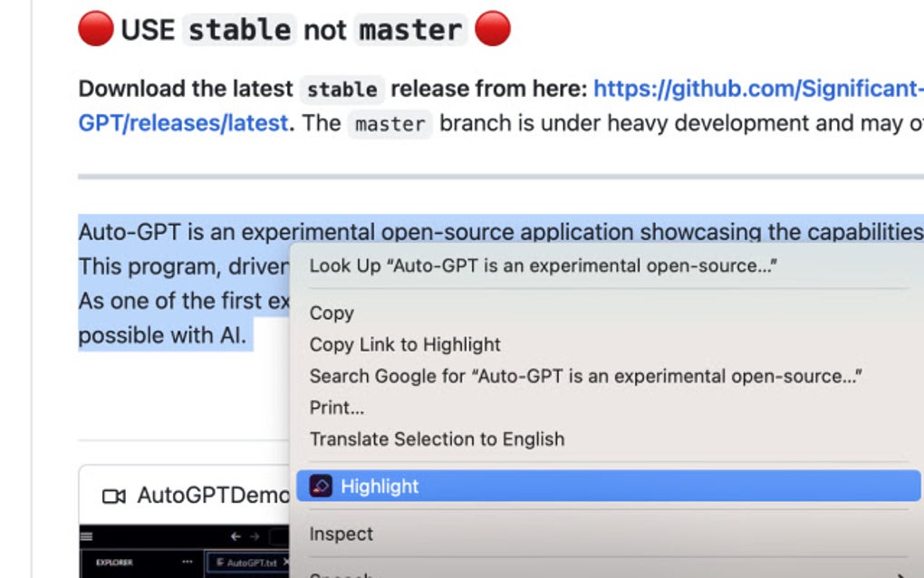Choose Inspect from the context menu
The image size is (924, 578).
coord(341,534)
